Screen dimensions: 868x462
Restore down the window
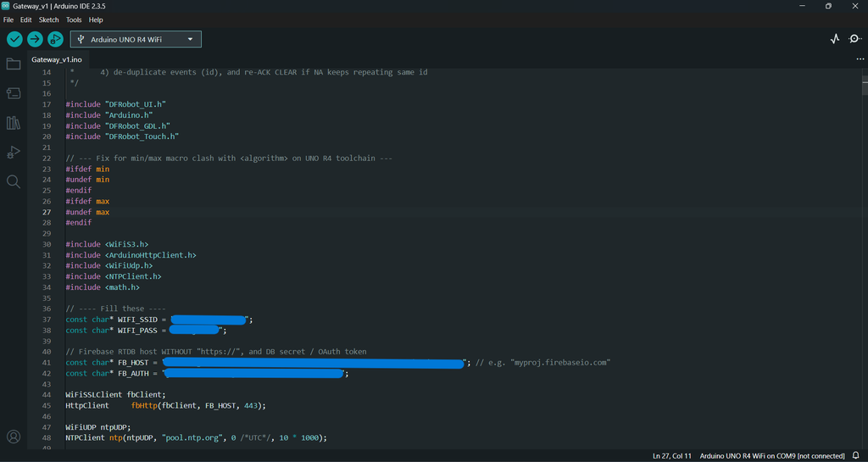[828, 6]
